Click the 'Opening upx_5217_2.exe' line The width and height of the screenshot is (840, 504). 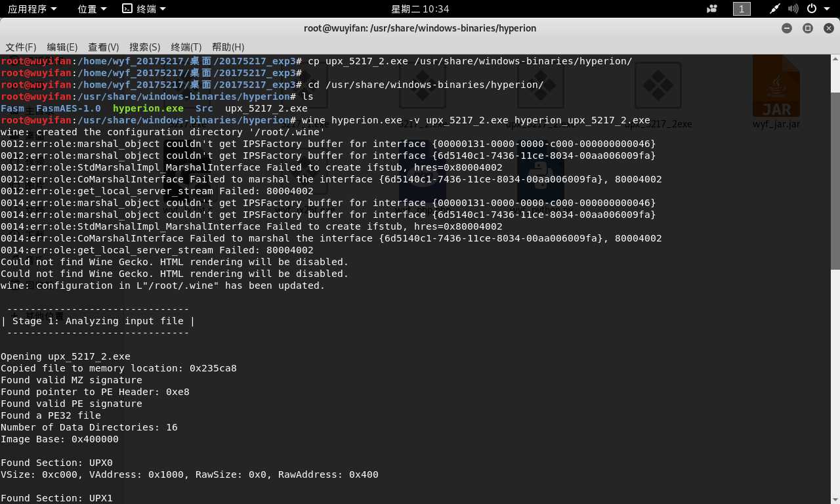pos(66,356)
